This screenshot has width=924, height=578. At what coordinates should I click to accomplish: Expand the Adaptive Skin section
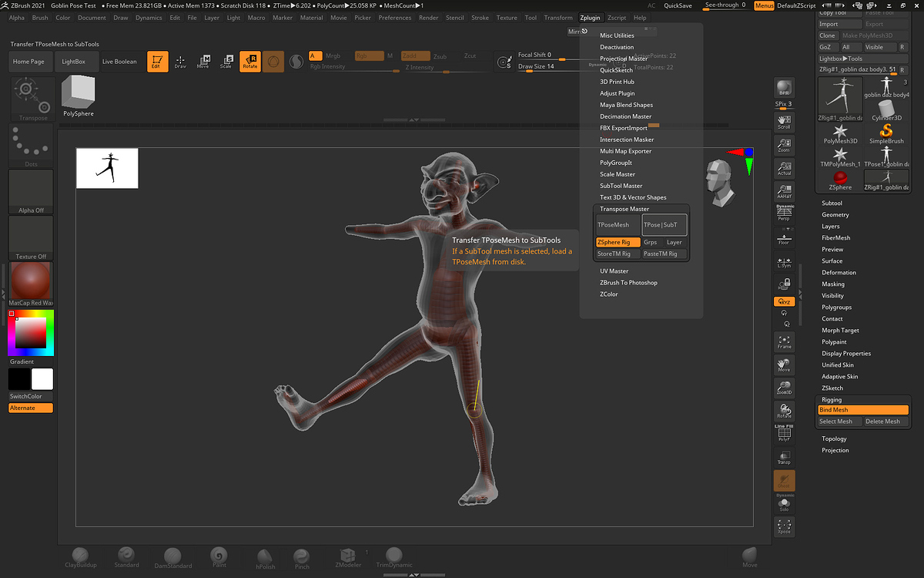tap(839, 377)
